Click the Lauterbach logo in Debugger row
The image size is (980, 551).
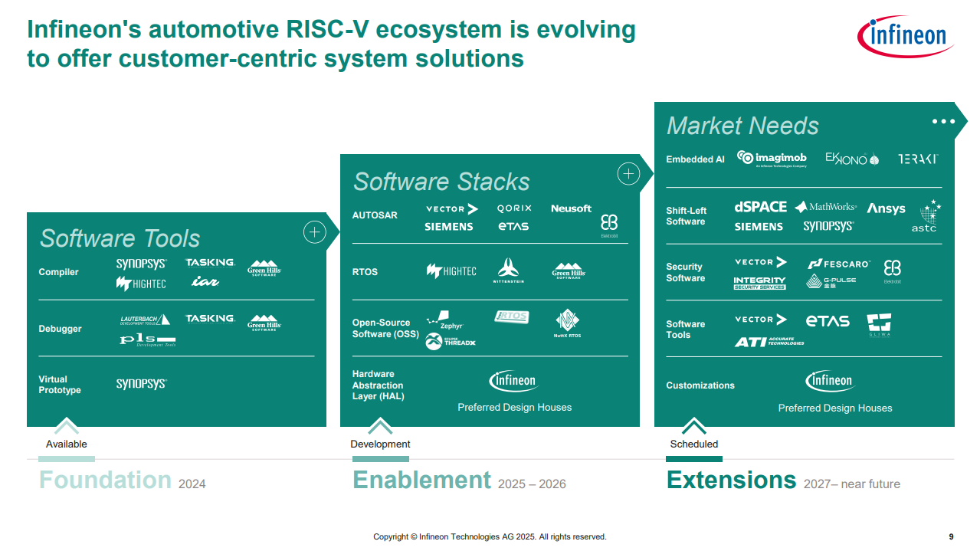(145, 320)
